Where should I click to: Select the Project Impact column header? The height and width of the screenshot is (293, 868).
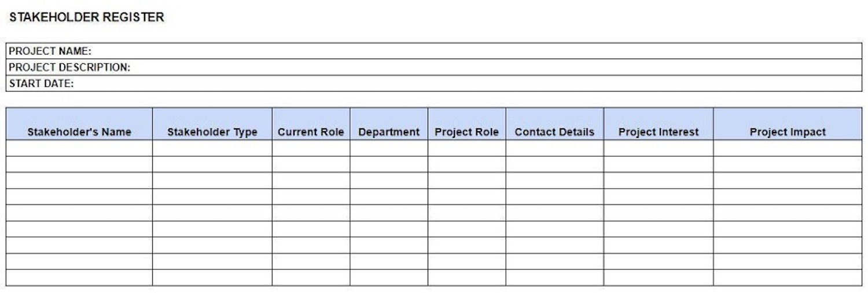[788, 131]
